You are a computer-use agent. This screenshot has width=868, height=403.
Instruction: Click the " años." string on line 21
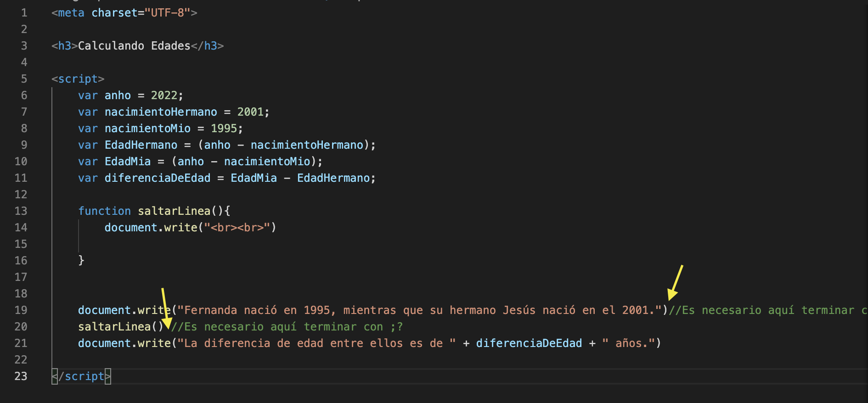629,343
